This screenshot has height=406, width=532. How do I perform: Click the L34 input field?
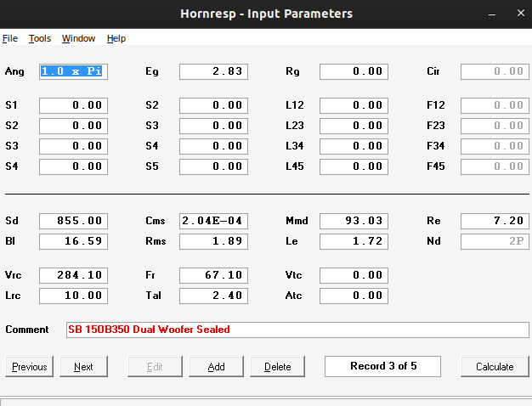tap(354, 146)
